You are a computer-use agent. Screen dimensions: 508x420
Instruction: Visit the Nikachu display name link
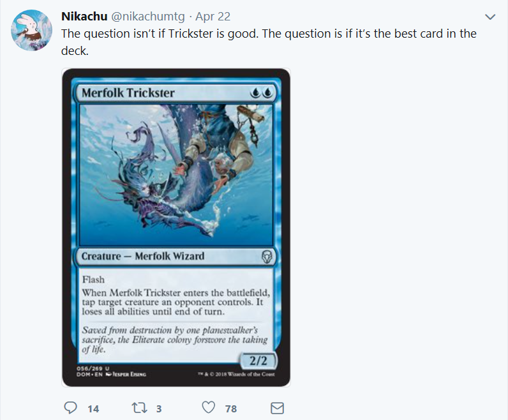pyautogui.click(x=84, y=16)
